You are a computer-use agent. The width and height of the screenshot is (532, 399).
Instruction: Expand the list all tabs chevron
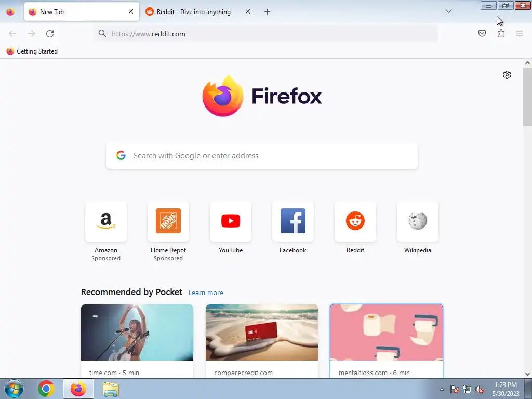(448, 11)
